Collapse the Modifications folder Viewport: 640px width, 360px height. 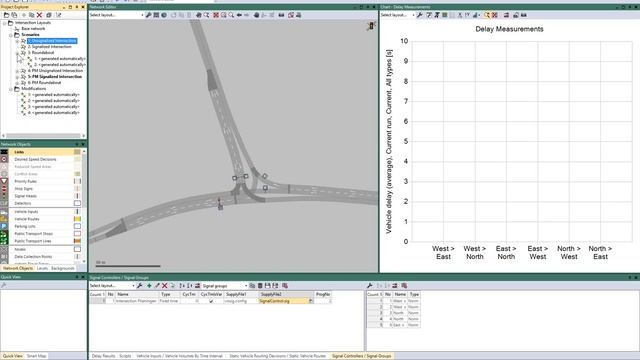11,89
